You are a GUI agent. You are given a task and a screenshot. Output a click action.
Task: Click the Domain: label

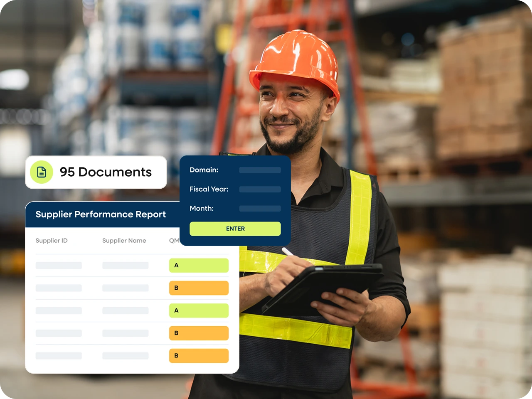click(x=204, y=170)
